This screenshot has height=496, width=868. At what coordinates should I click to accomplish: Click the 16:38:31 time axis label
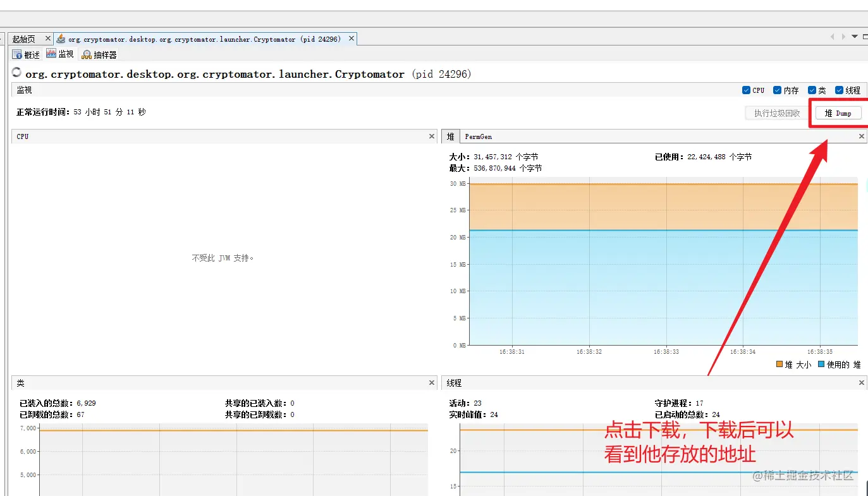pos(512,352)
